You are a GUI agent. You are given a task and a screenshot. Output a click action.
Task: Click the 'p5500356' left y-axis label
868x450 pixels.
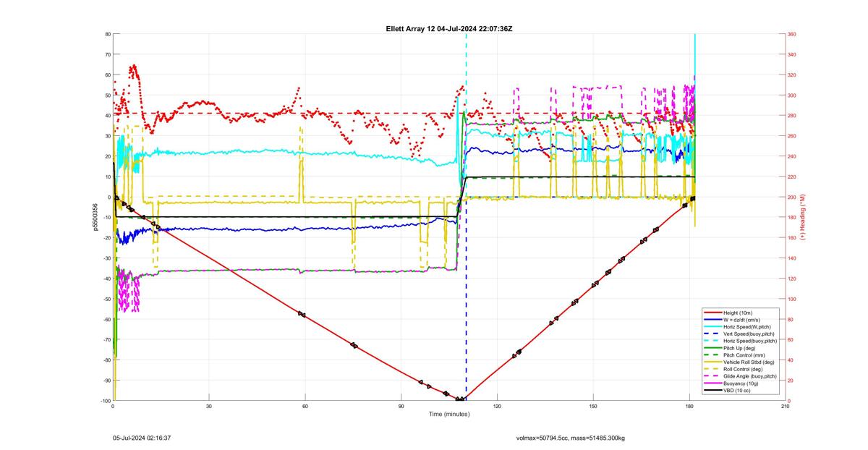(x=95, y=217)
